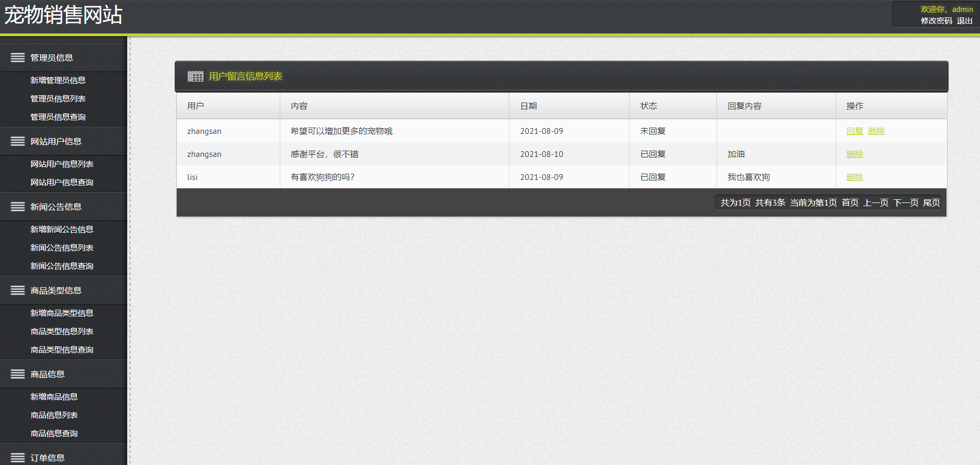The width and height of the screenshot is (980, 465).
Task: Click hamburger icon beside 新闻公告信息
Action: [18, 207]
